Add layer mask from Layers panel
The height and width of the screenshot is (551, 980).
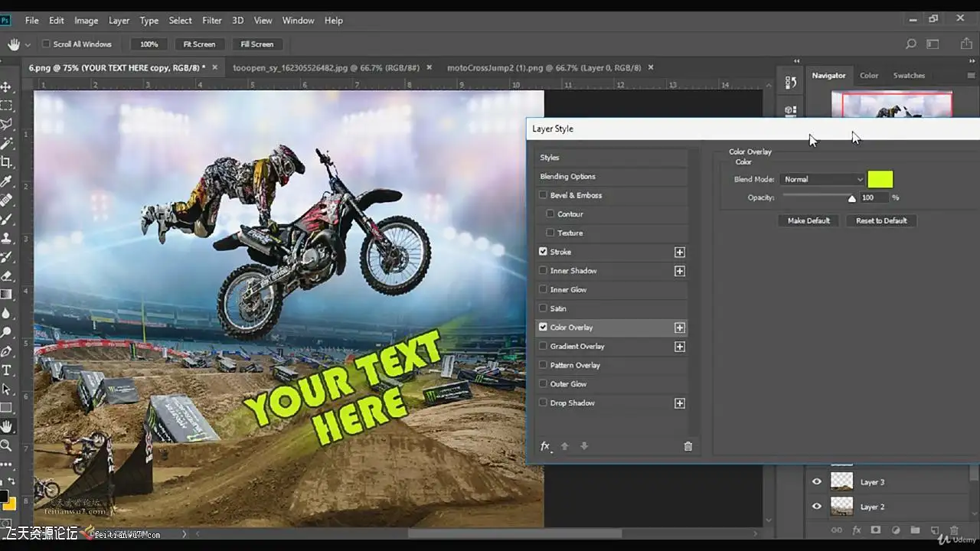click(876, 530)
